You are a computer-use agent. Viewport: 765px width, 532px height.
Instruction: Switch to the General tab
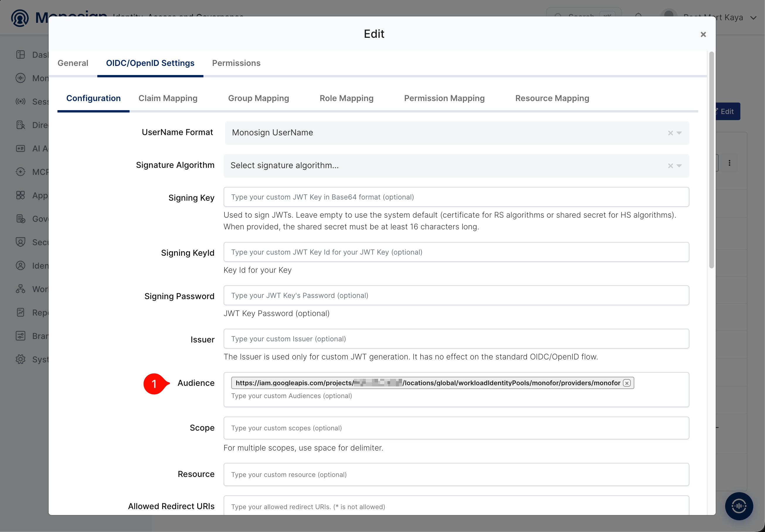(x=73, y=63)
